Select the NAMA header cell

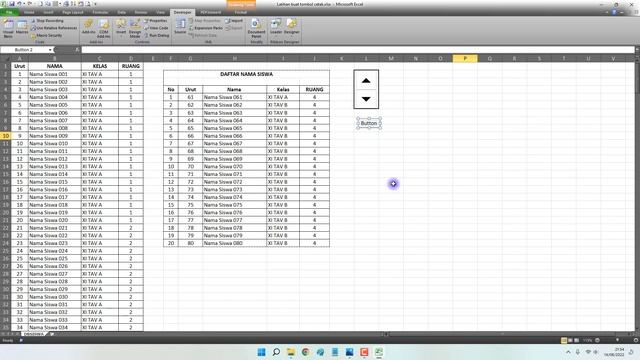pyautogui.click(x=55, y=66)
